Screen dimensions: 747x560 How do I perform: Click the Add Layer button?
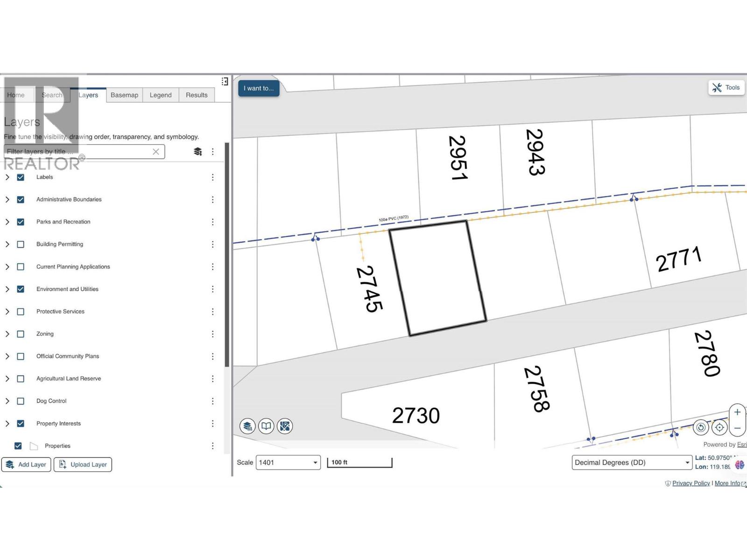26,465
